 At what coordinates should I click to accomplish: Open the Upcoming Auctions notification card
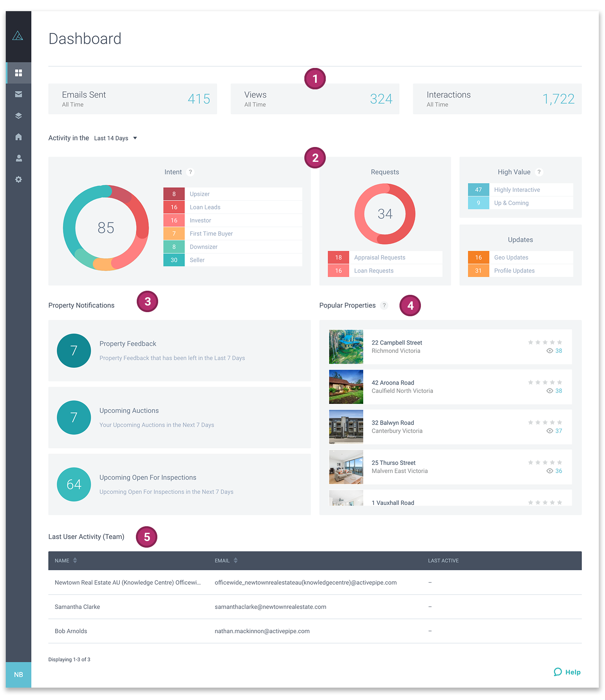click(x=180, y=418)
